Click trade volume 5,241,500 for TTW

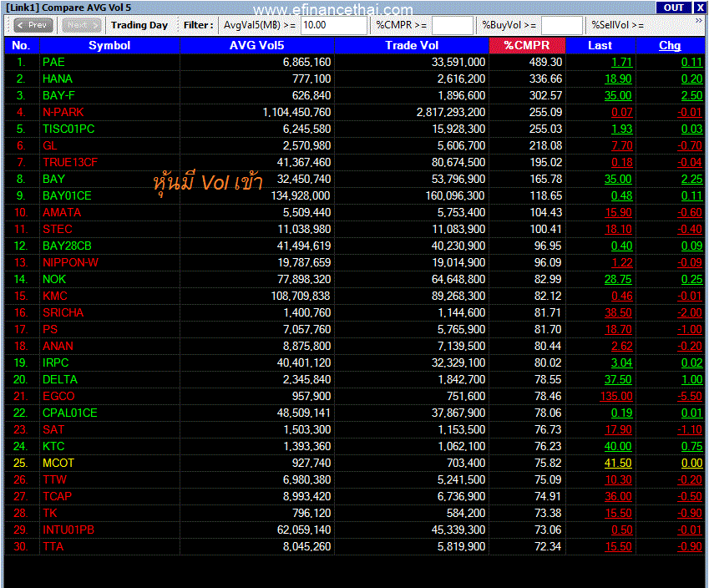(461, 480)
